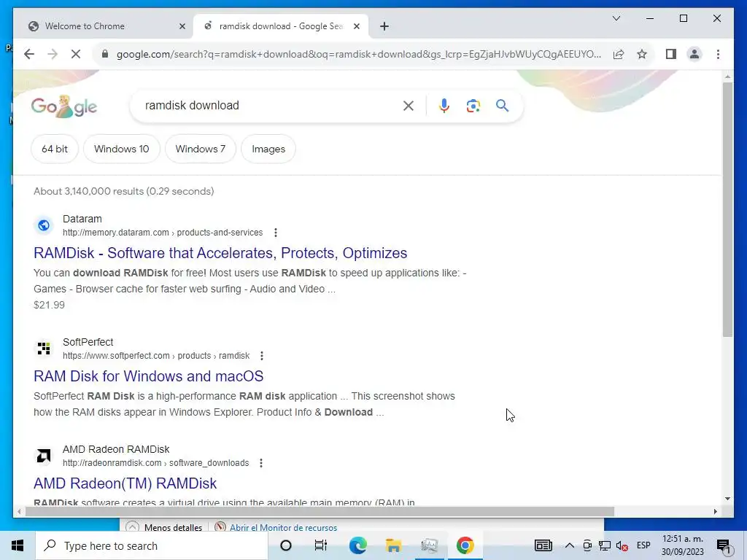Image resolution: width=747 pixels, height=560 pixels.
Task: Filter results by 64 bit
Action: [x=55, y=149]
